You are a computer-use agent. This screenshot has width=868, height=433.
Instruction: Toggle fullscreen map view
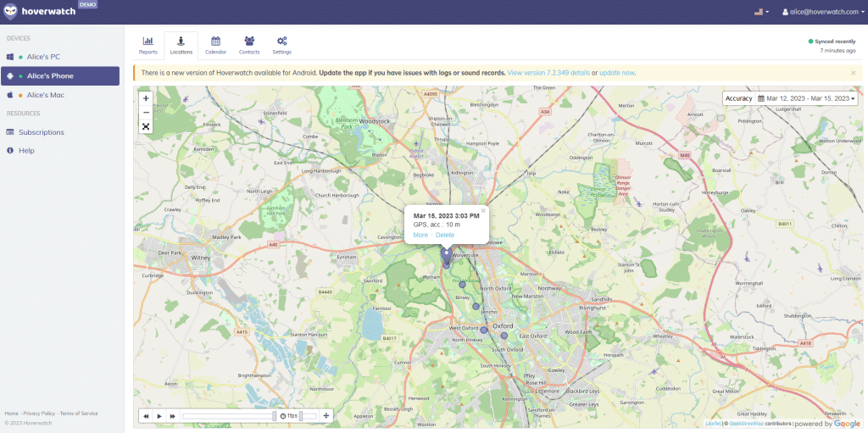[146, 126]
